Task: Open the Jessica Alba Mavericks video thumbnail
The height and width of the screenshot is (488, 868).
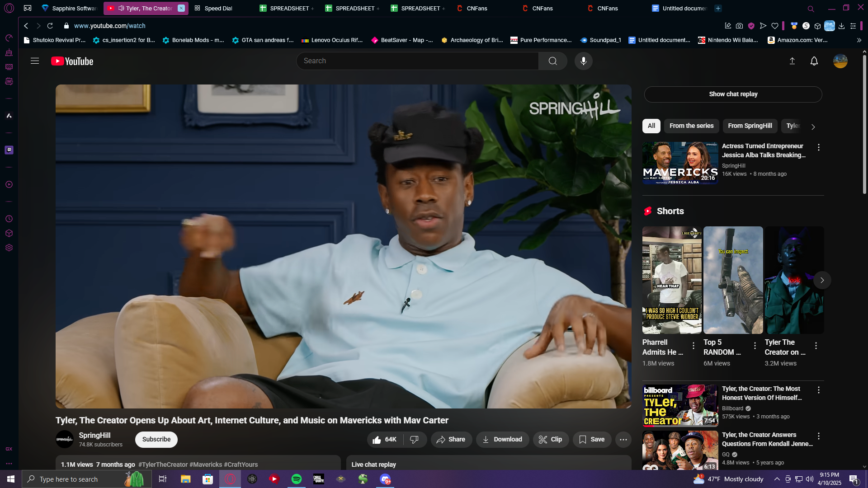Action: [x=680, y=163]
